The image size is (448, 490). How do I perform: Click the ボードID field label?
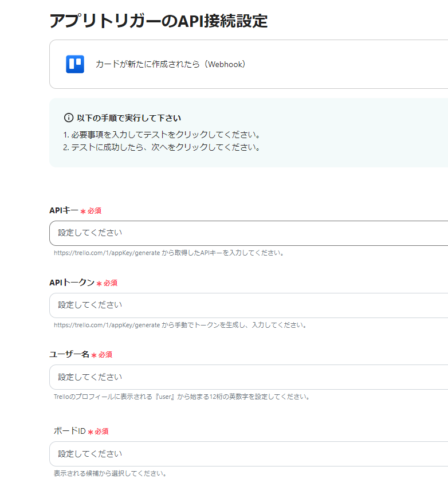click(70, 431)
